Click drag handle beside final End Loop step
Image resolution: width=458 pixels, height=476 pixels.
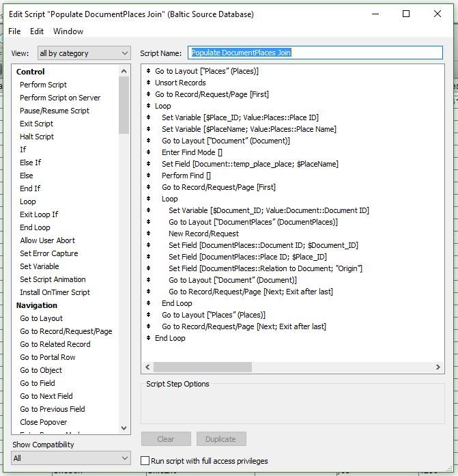(148, 337)
